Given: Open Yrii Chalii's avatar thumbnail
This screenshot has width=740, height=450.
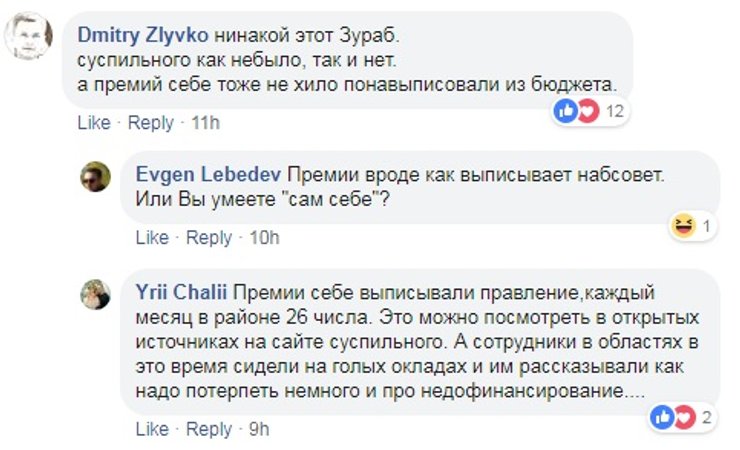Looking at the screenshot, I should [x=96, y=293].
